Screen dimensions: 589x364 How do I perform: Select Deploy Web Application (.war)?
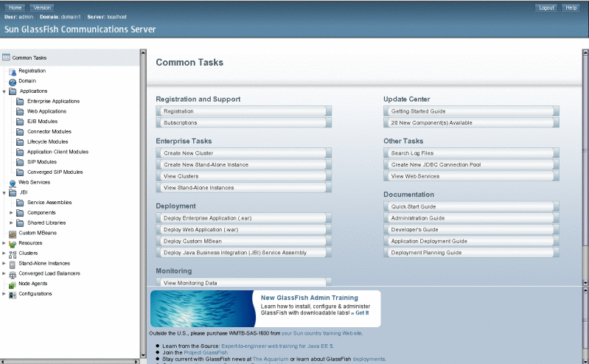(x=243, y=229)
